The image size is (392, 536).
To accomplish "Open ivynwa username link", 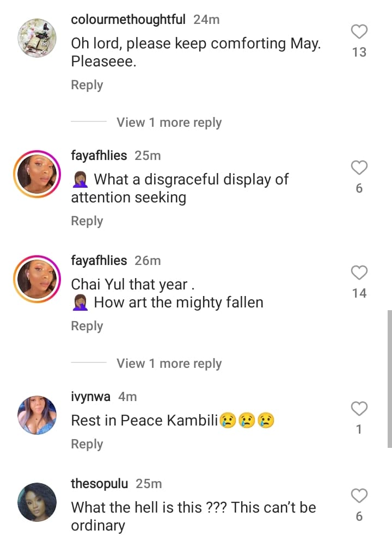I will [91, 397].
